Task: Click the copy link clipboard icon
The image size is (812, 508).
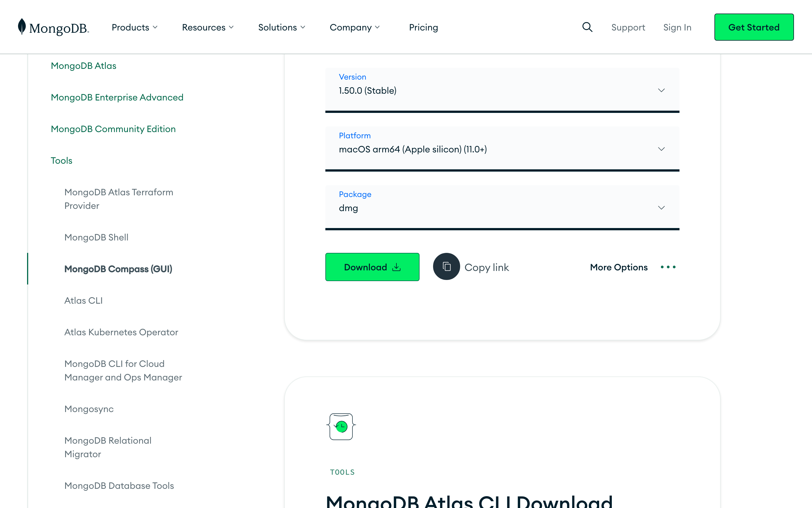Action: (446, 267)
